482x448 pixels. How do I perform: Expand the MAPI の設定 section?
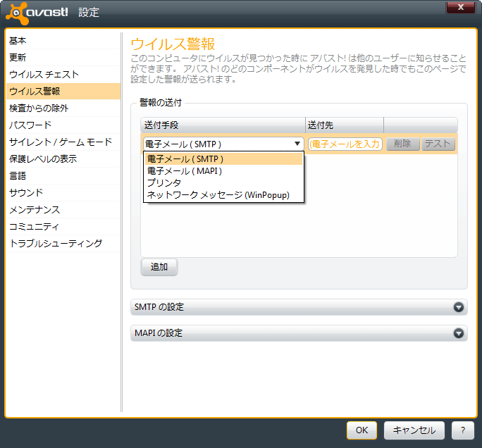point(299,333)
